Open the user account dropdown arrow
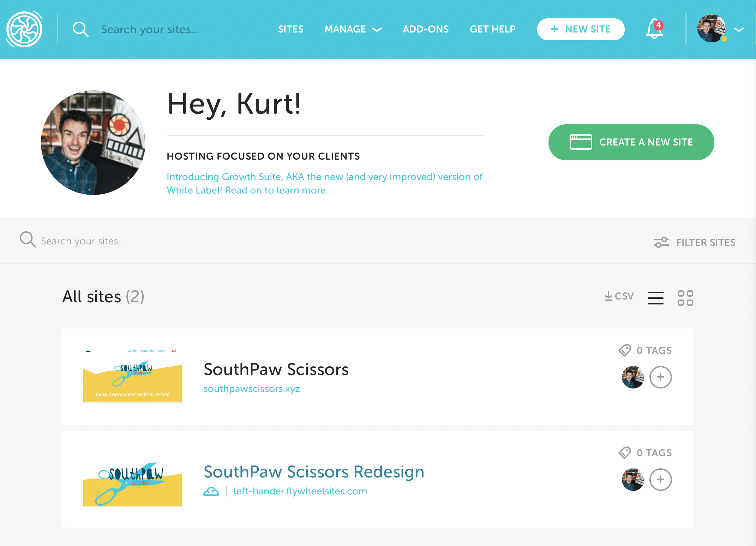The width and height of the screenshot is (756, 546). click(739, 29)
